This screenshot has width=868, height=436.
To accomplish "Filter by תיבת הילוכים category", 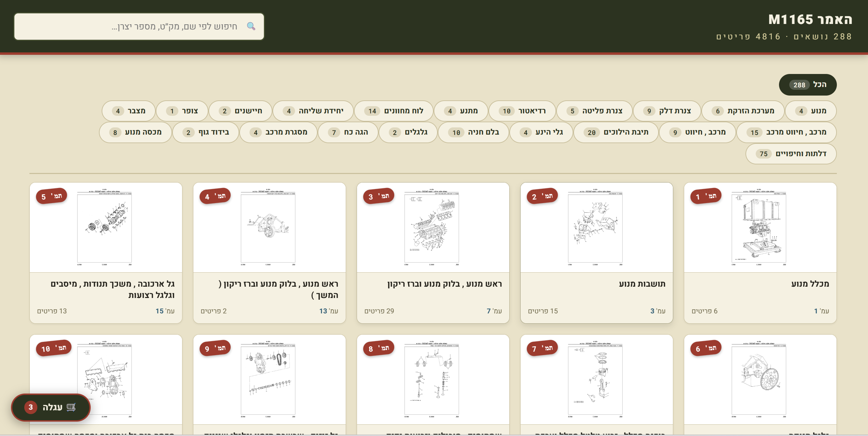I will tap(616, 132).
